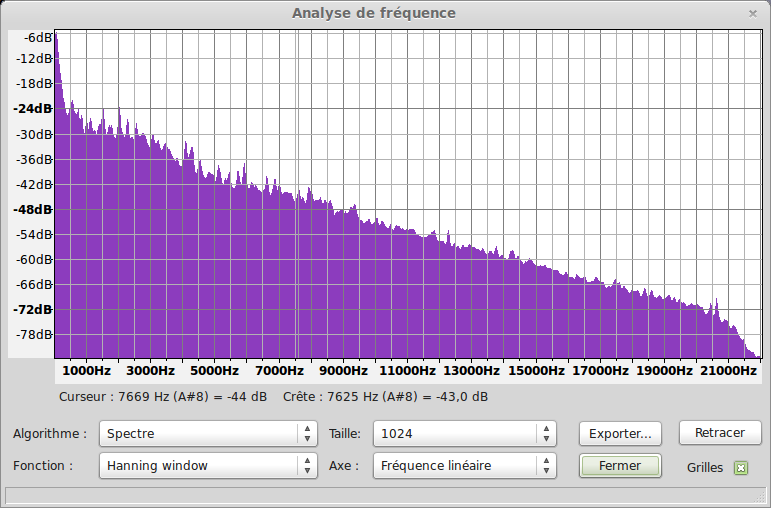
Task: Click the 19000Hz frequency axis label
Action: click(664, 371)
